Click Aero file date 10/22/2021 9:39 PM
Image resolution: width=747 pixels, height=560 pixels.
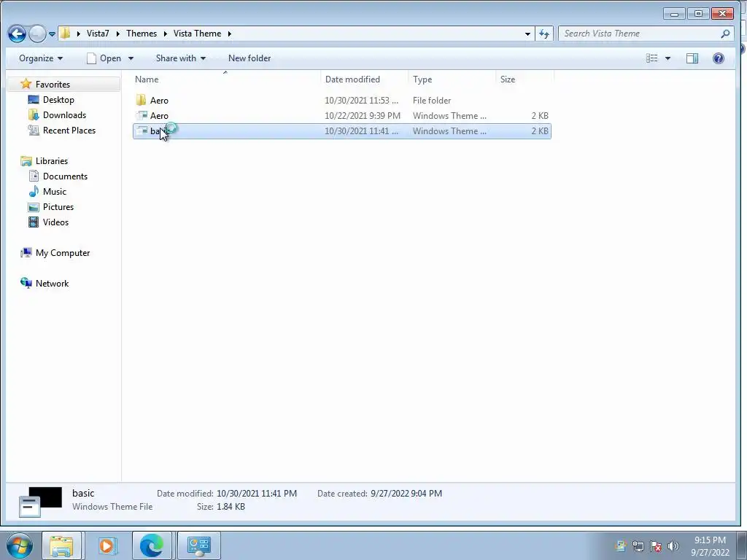(x=363, y=116)
